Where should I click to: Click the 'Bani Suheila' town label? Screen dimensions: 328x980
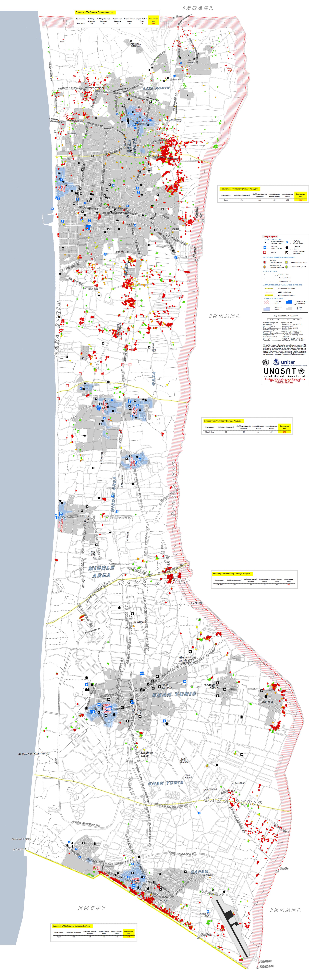[167, 686]
